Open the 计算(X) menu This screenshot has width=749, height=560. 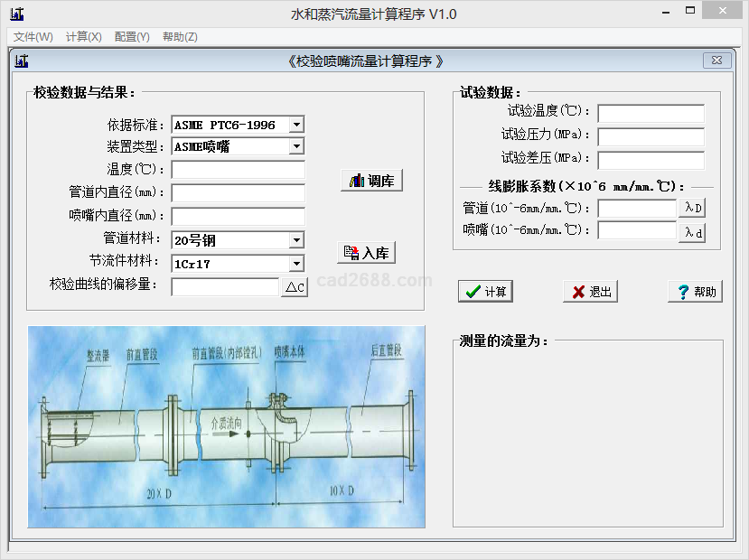(x=83, y=37)
